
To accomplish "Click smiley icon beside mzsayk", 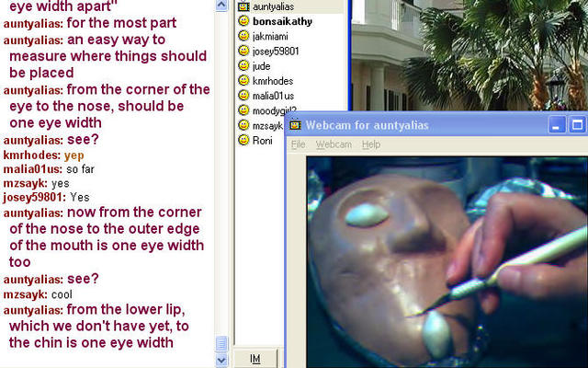I will [x=243, y=125].
